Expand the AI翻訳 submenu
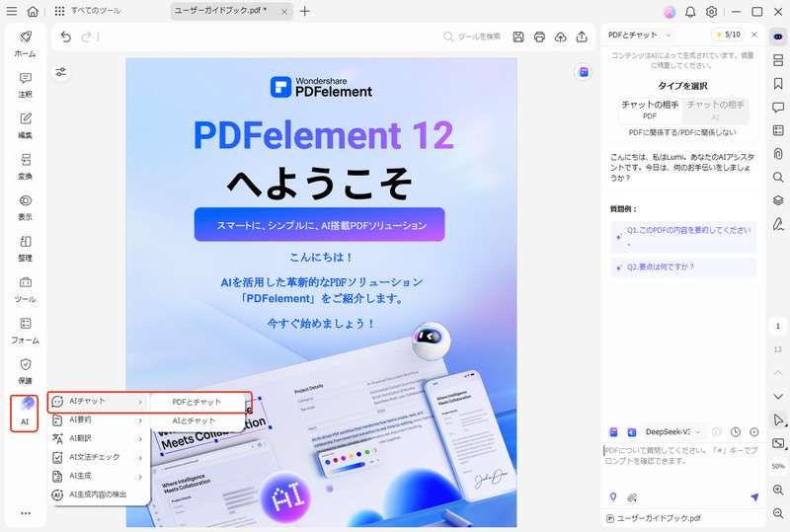The width and height of the screenshot is (790, 532). [x=99, y=438]
